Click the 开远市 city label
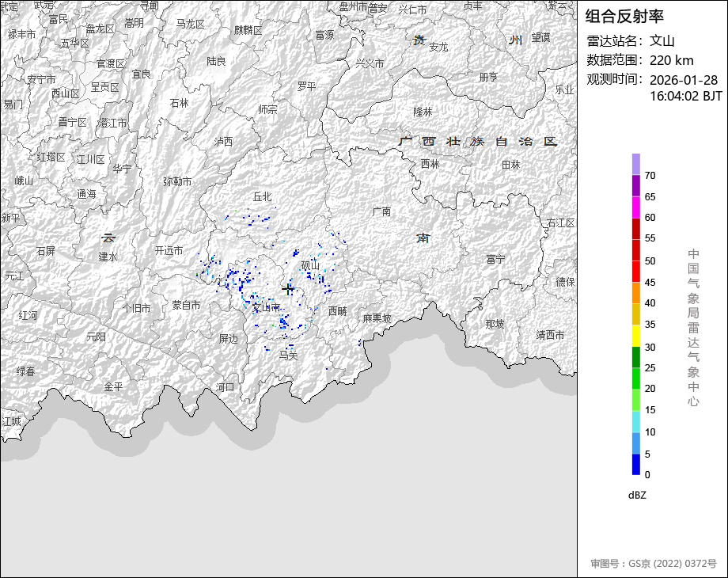 pos(169,250)
